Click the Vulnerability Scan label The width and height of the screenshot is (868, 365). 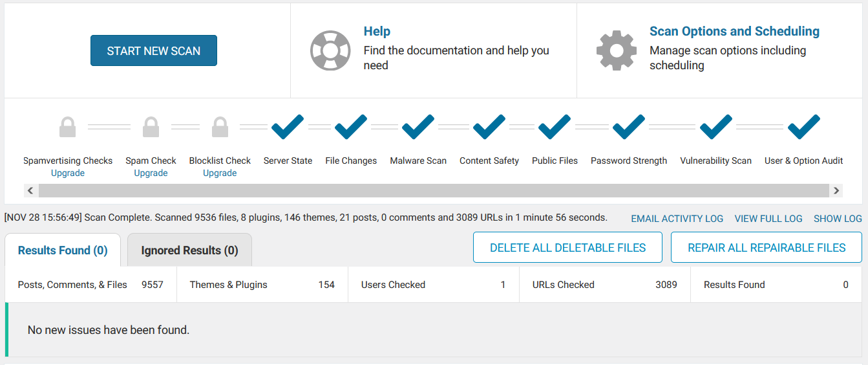click(716, 160)
